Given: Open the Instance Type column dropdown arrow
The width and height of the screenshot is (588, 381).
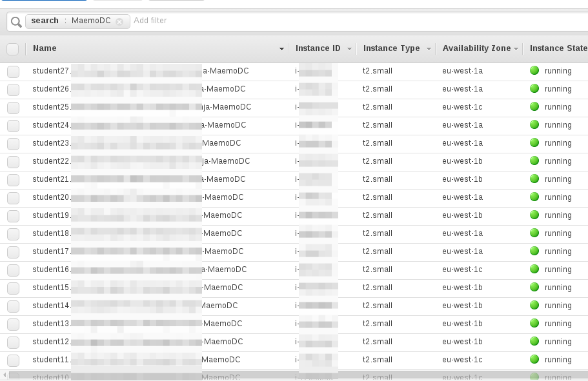Looking at the screenshot, I should pyautogui.click(x=428, y=49).
